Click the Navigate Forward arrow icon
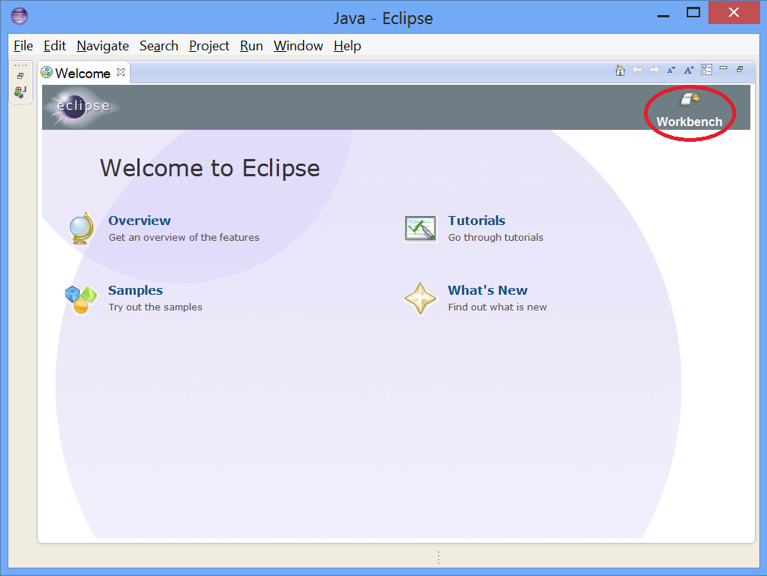 (654, 70)
